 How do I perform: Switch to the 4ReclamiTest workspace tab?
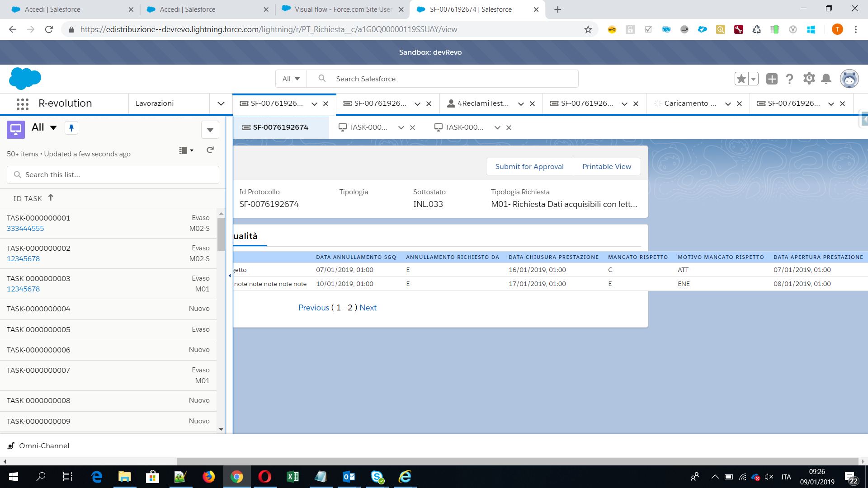pyautogui.click(x=482, y=103)
